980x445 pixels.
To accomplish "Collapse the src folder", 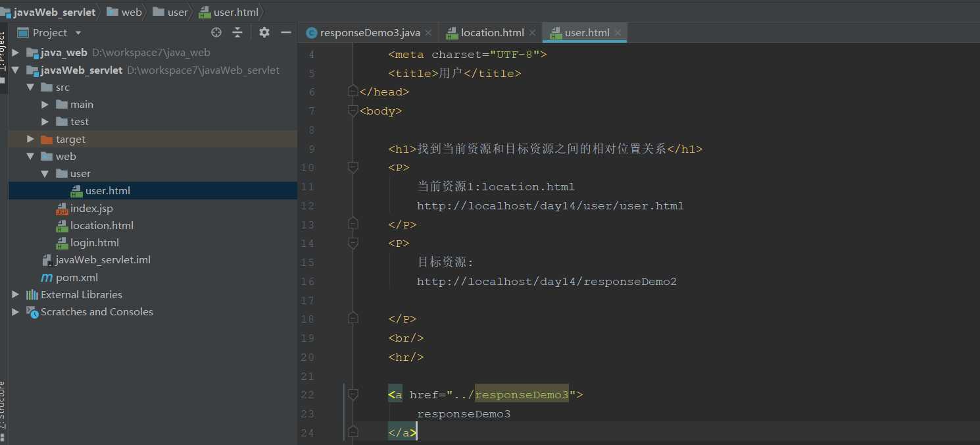I will (30, 87).
